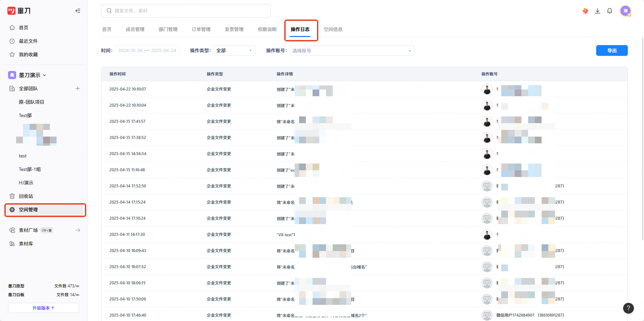Add a new team with plus icon
Screen dimensions: 644x321
point(78,88)
